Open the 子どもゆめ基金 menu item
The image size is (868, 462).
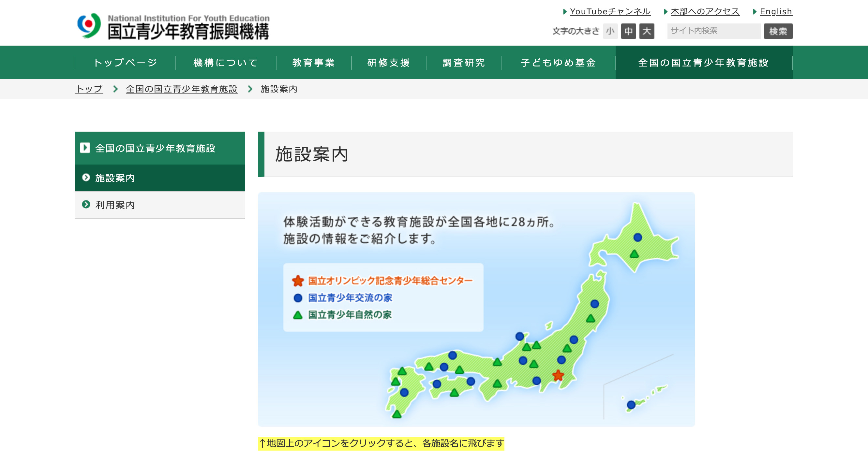558,63
